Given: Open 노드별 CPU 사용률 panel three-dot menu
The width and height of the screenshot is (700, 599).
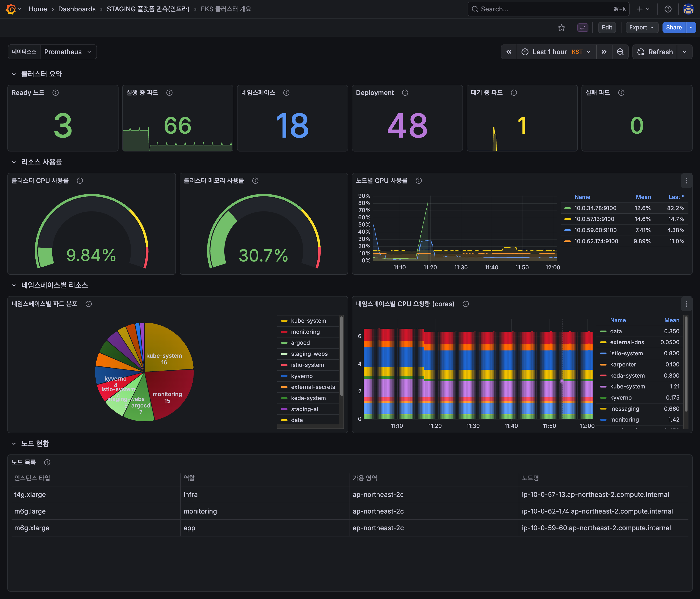Looking at the screenshot, I should click(686, 181).
